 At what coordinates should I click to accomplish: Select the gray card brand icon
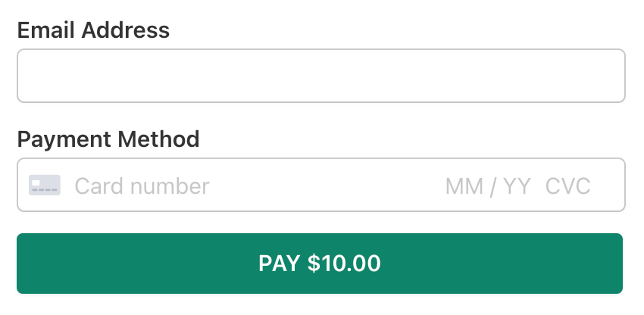44,186
